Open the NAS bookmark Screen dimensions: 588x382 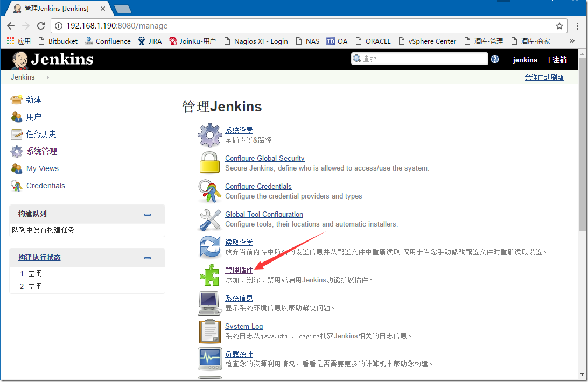[307, 41]
